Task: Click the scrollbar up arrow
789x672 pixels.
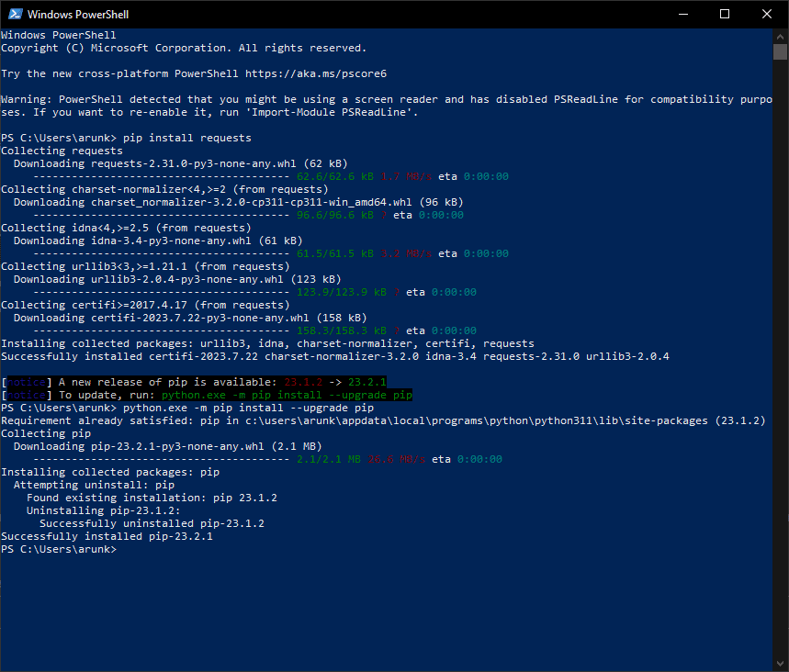Action: pos(780,36)
